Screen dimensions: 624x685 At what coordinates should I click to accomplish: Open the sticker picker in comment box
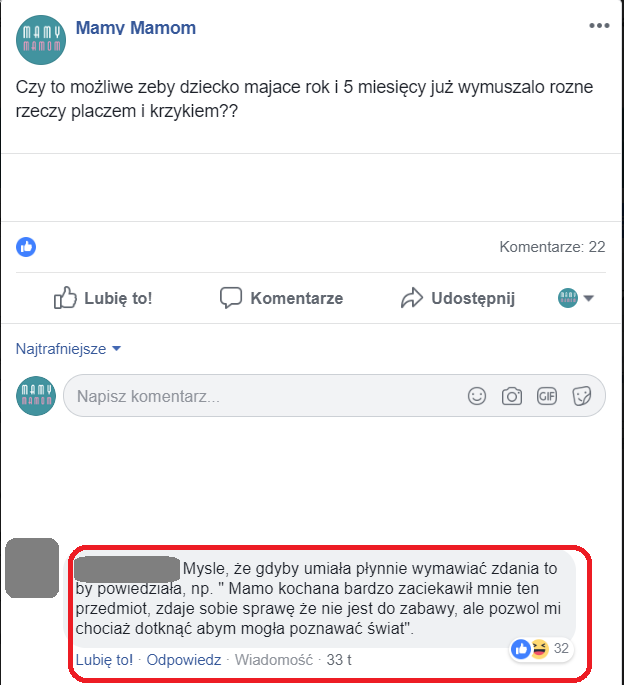tap(582, 396)
